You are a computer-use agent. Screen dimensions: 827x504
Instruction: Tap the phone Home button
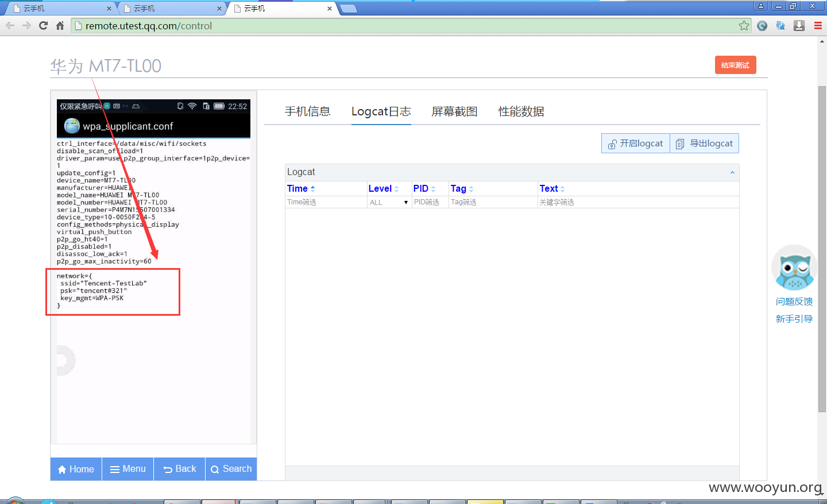(76, 469)
